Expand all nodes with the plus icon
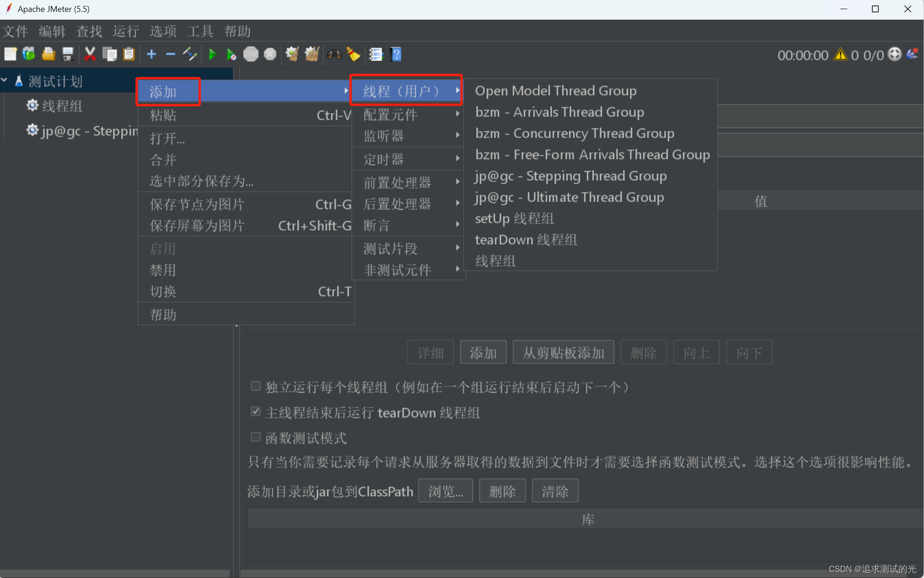Image resolution: width=924 pixels, height=578 pixels. (x=151, y=54)
